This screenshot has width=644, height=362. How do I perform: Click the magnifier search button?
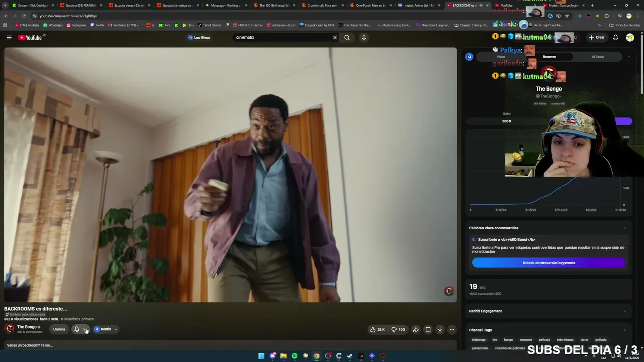click(347, 37)
